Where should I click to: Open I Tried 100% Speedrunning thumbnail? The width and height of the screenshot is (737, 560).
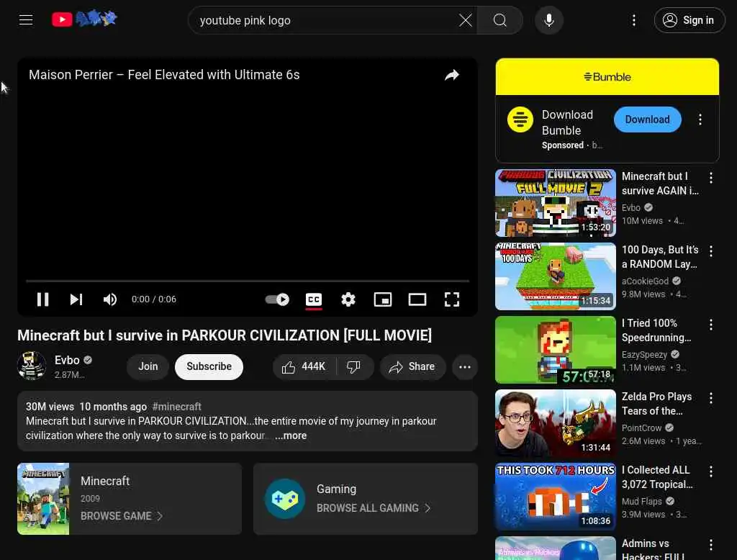point(556,349)
